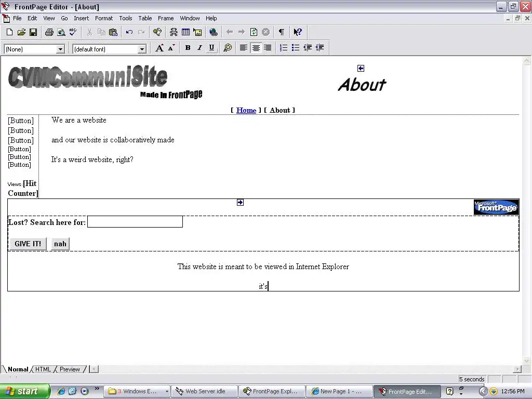Increase text size with large A
Screen dimensions: 532x399
(x=159, y=48)
